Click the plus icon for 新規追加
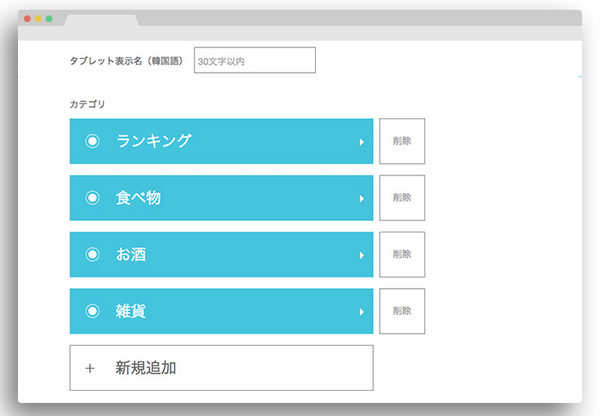The width and height of the screenshot is (600, 416). pos(90,368)
